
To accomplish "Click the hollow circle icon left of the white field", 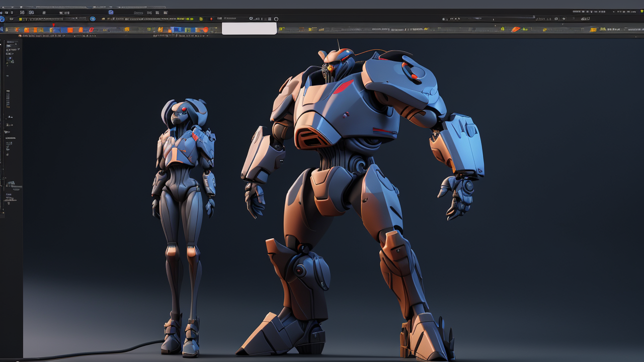I will 276,19.
